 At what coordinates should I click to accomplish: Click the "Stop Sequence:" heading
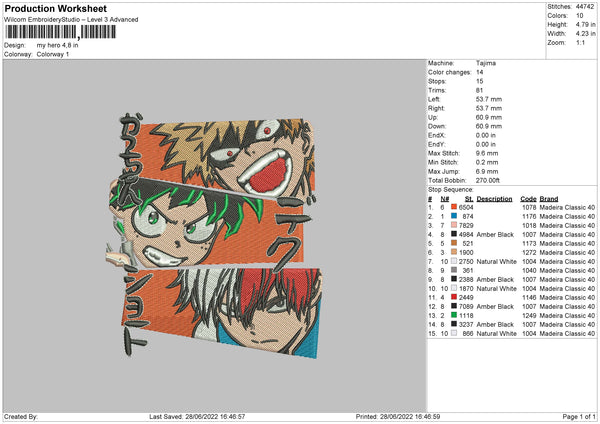click(451, 190)
